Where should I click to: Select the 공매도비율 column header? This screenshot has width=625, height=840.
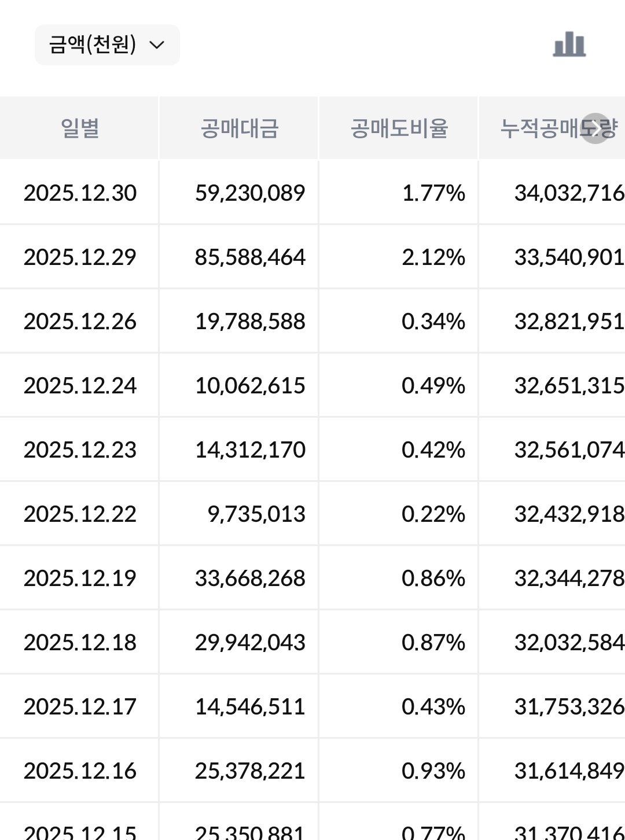pos(399,128)
